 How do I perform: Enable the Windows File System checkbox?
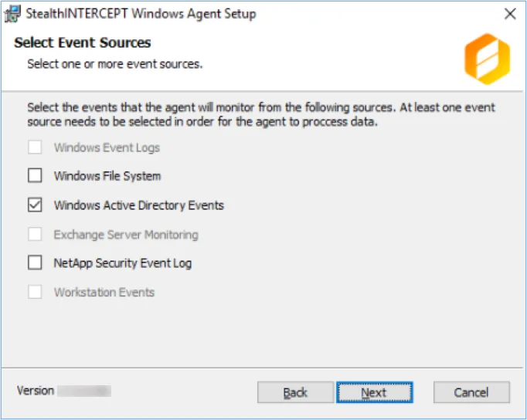tap(35, 175)
